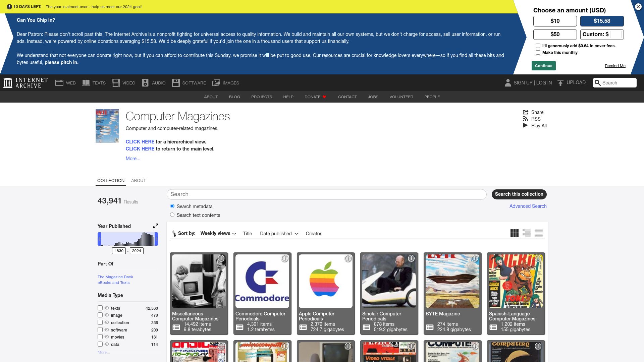Select Search metadata radio button
Screen dimensions: 644x362
click(172, 206)
